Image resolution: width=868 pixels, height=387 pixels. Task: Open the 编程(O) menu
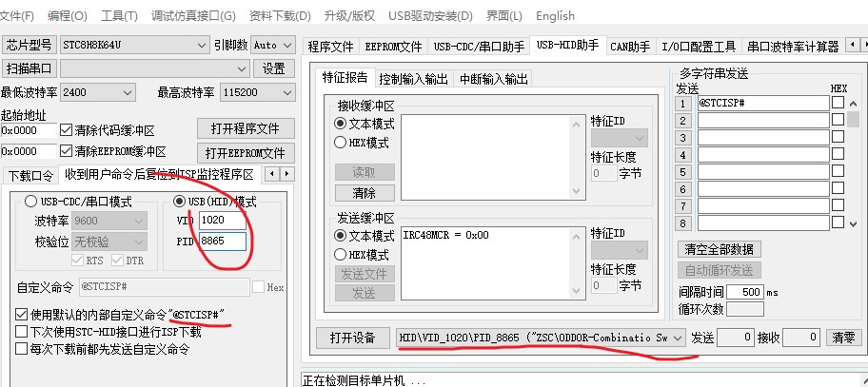(x=67, y=16)
